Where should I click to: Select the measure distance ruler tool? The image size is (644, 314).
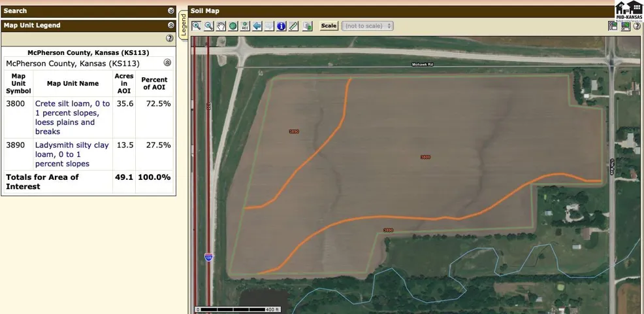click(x=294, y=26)
